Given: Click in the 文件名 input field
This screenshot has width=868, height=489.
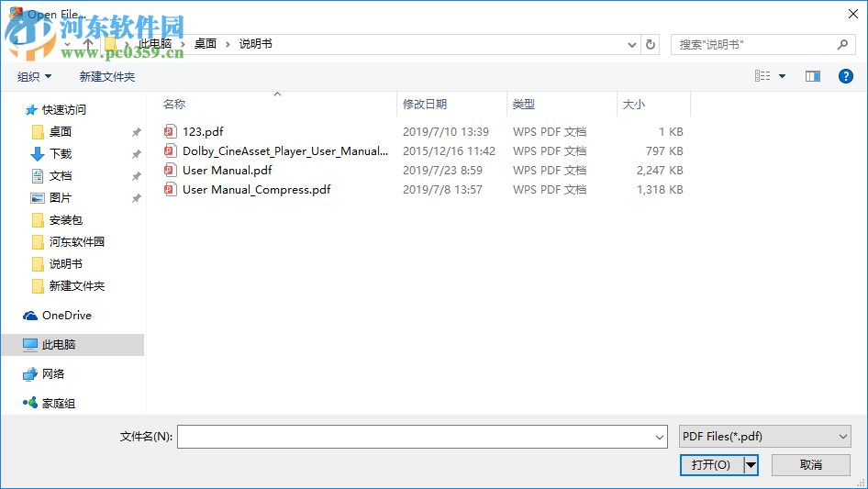Looking at the screenshot, I should coord(416,437).
